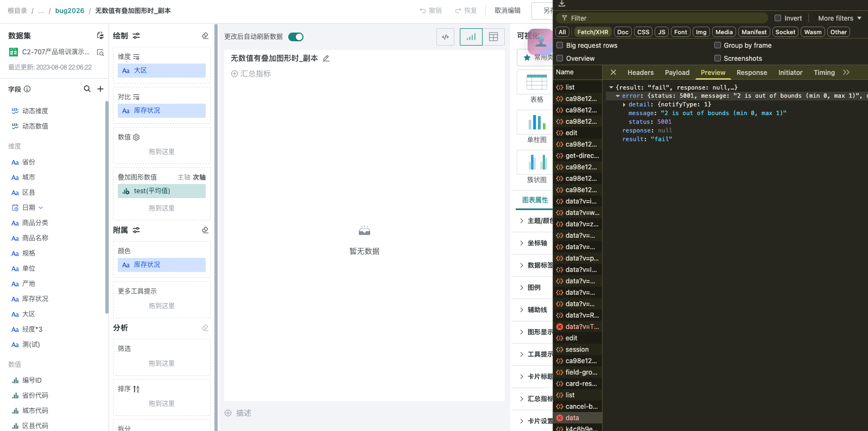Click the 维度 sort icon
This screenshot has width=868, height=431.
[x=136, y=56]
